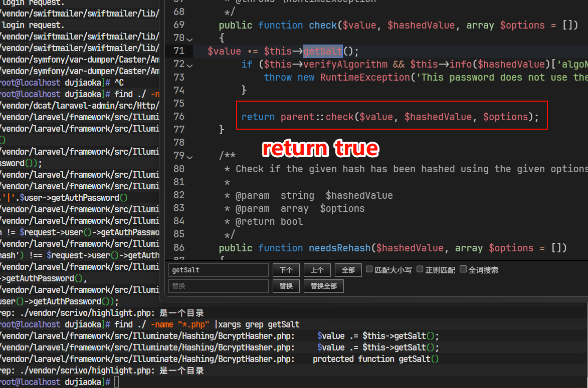The width and height of the screenshot is (588, 388).
Task: Click line number 76 in the gutter
Action: pyautogui.click(x=179, y=117)
